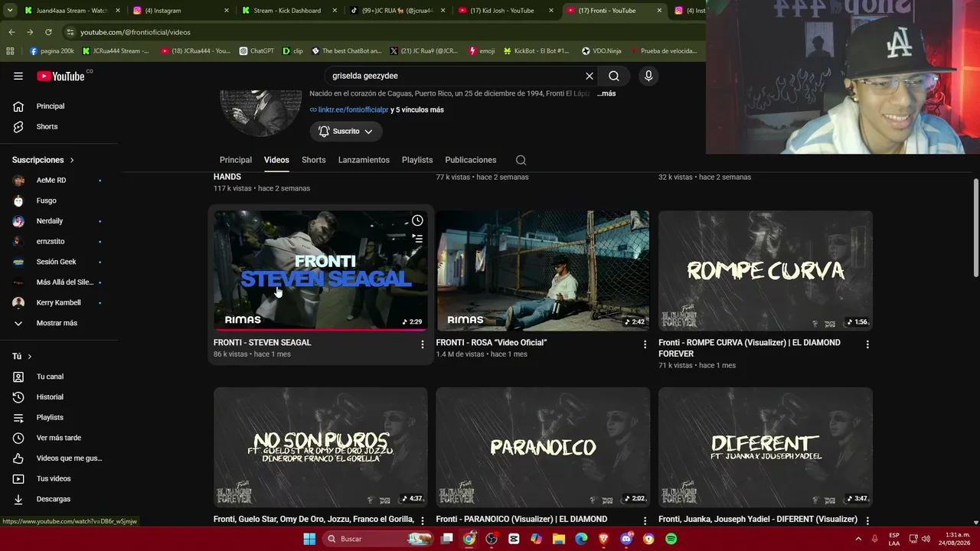This screenshot has height=551, width=980.
Task: Open Kerry Kambell subscription channel
Action: (x=59, y=302)
